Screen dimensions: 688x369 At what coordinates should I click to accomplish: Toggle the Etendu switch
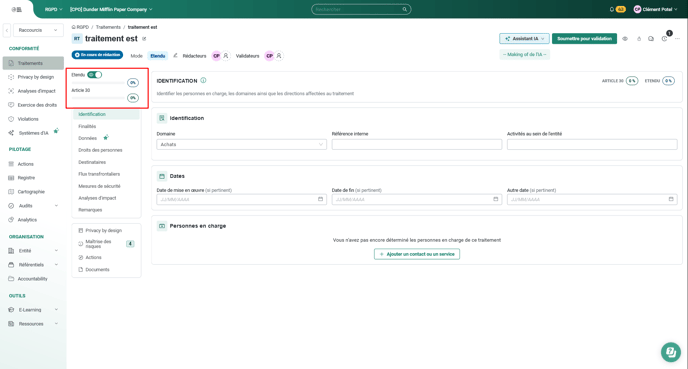coord(94,75)
